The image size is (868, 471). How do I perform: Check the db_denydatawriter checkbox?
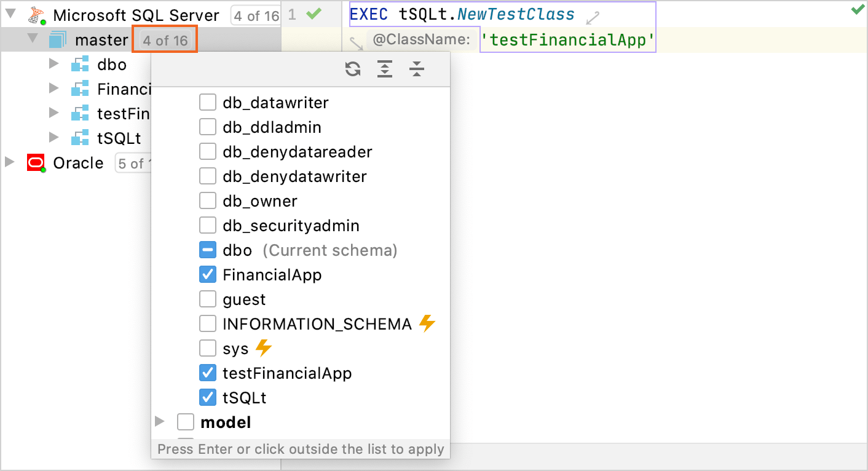[x=208, y=176]
